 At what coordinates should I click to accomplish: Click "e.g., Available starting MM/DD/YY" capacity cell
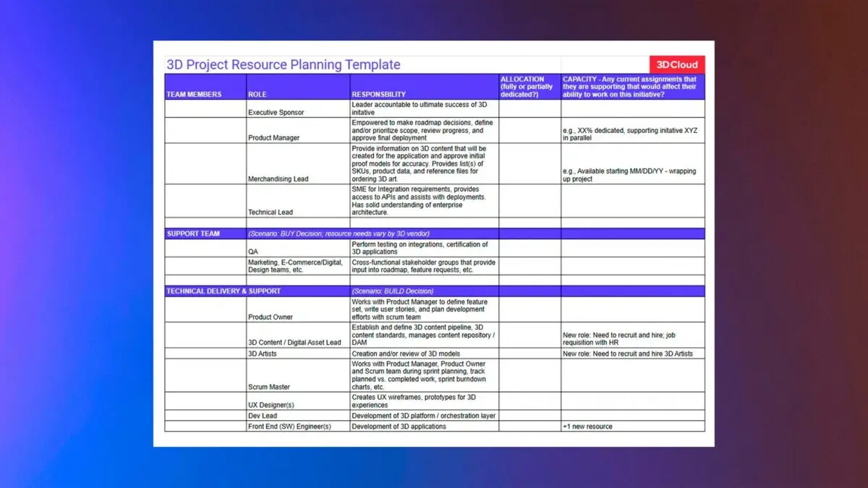(633, 163)
